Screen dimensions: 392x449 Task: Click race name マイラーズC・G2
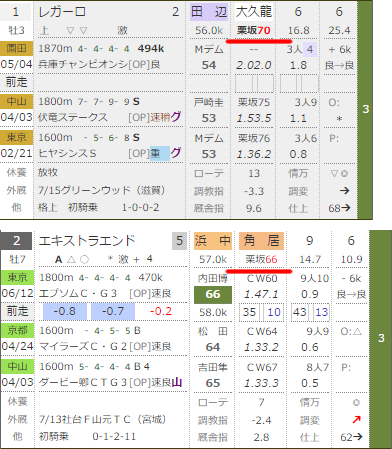tap(84, 347)
